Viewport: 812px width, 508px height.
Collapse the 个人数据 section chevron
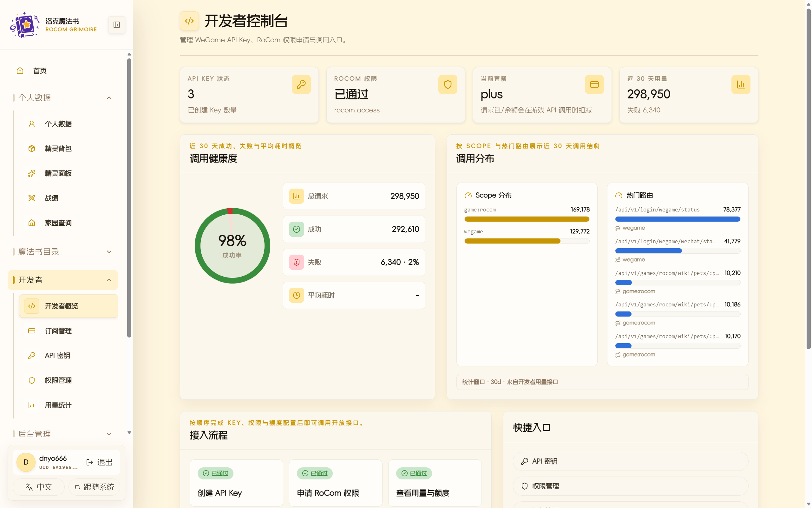click(109, 98)
